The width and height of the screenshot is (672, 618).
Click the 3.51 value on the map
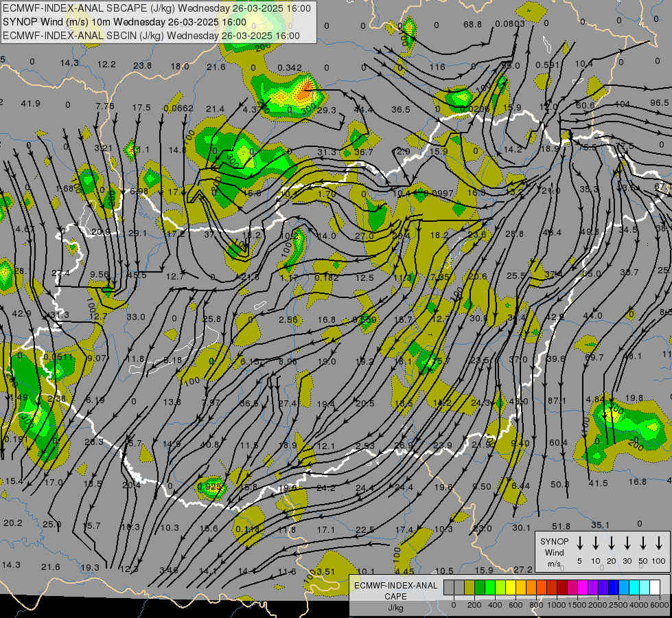click(x=325, y=572)
